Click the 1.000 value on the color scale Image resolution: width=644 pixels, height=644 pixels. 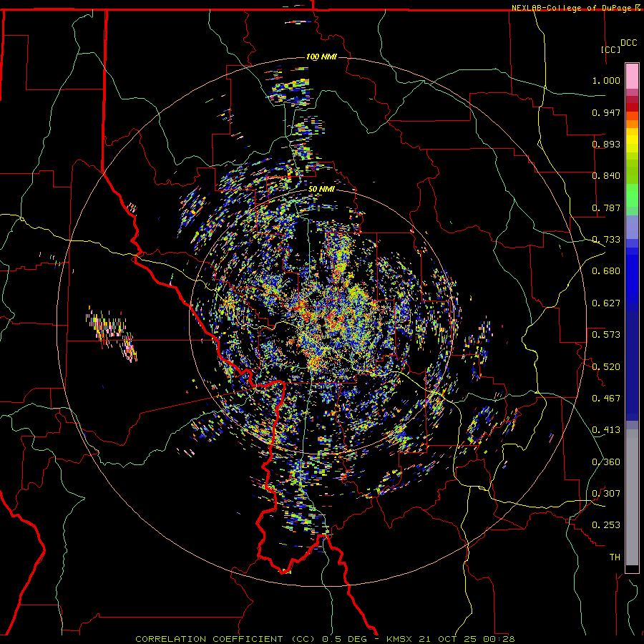click(x=606, y=80)
